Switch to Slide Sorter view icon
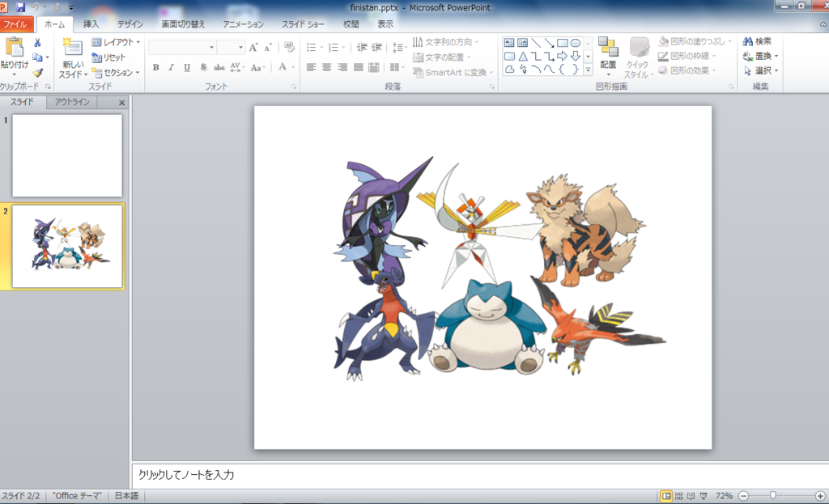This screenshot has height=504, width=829. point(679,496)
